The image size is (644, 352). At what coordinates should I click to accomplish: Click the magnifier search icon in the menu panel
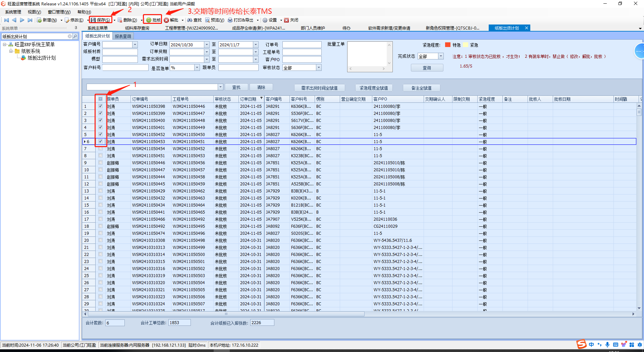point(75,36)
